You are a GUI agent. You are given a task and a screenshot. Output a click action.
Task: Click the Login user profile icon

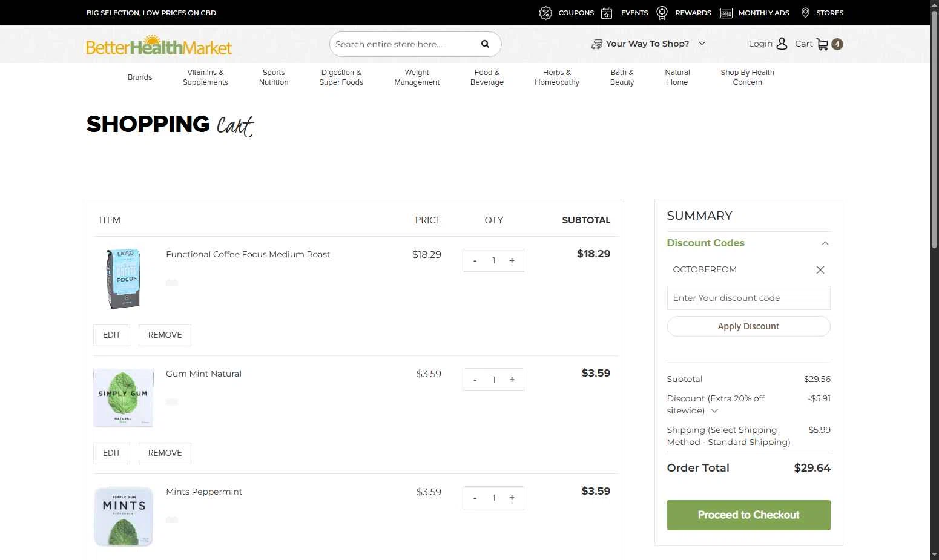coord(782,44)
